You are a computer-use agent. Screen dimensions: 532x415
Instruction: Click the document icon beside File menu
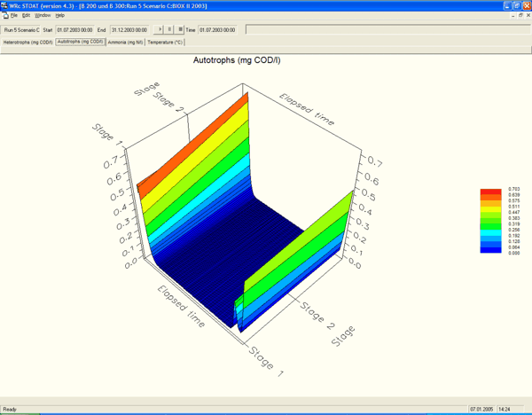tap(4, 16)
